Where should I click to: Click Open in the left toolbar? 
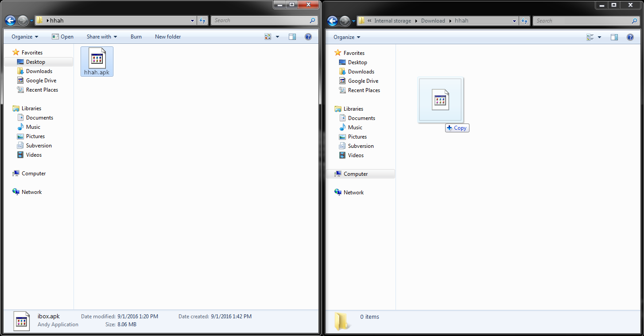pos(62,37)
